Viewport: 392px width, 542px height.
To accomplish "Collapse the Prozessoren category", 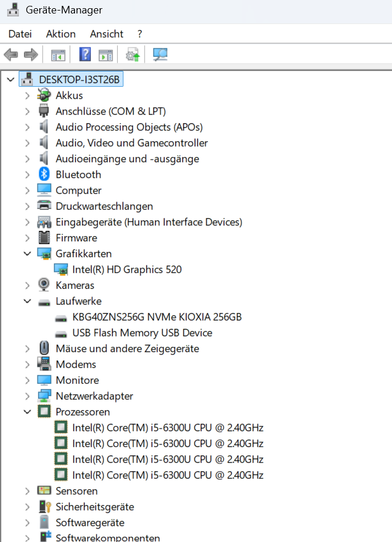I will 28,412.
